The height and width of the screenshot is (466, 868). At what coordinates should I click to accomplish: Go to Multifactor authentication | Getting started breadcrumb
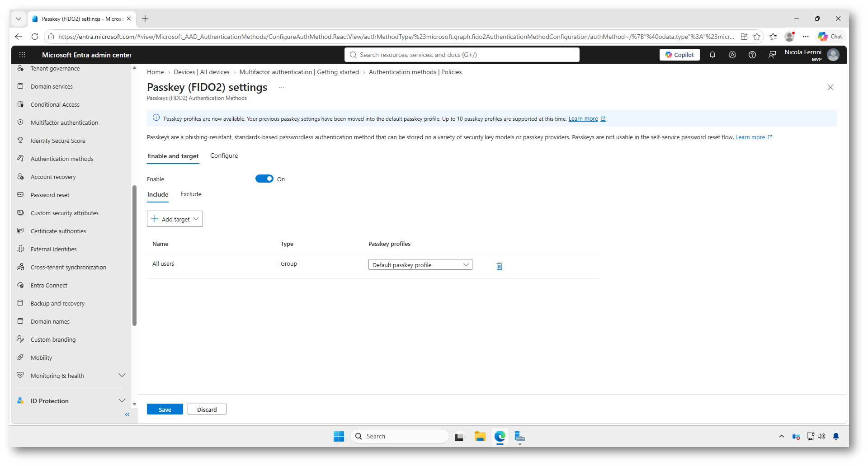click(x=299, y=72)
